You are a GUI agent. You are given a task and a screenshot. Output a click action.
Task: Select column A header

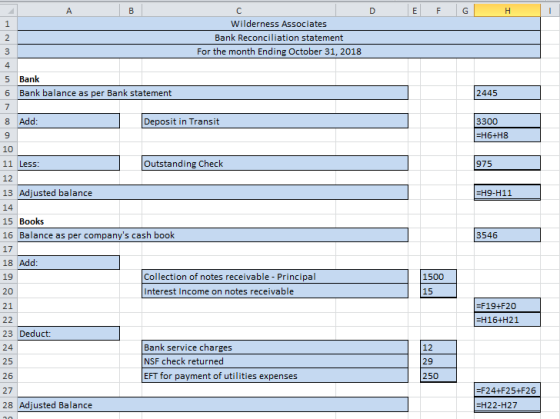[69, 11]
